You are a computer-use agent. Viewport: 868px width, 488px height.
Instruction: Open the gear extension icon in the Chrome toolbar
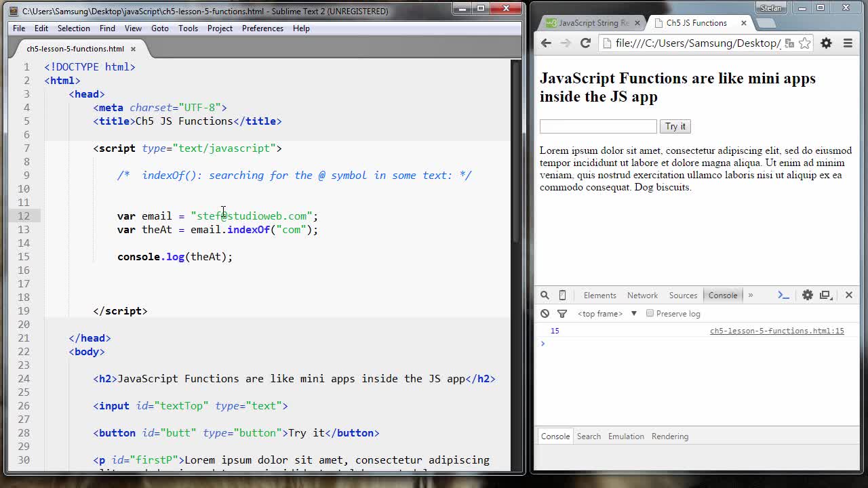pos(826,43)
